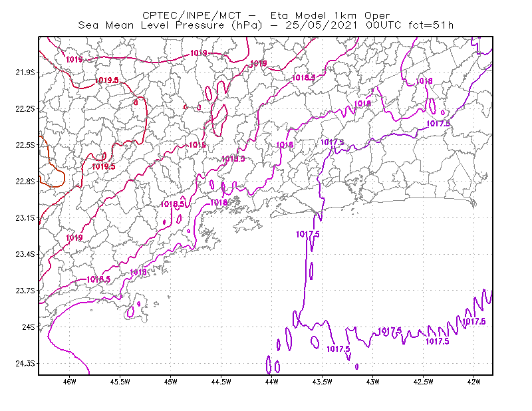This screenshot has width=532, height=411.
Task: Click the 43.5W longitude axis label
Action: tap(323, 382)
